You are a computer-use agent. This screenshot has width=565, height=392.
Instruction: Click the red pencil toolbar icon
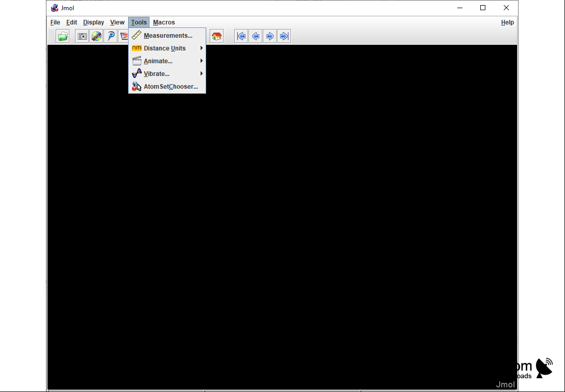124,36
